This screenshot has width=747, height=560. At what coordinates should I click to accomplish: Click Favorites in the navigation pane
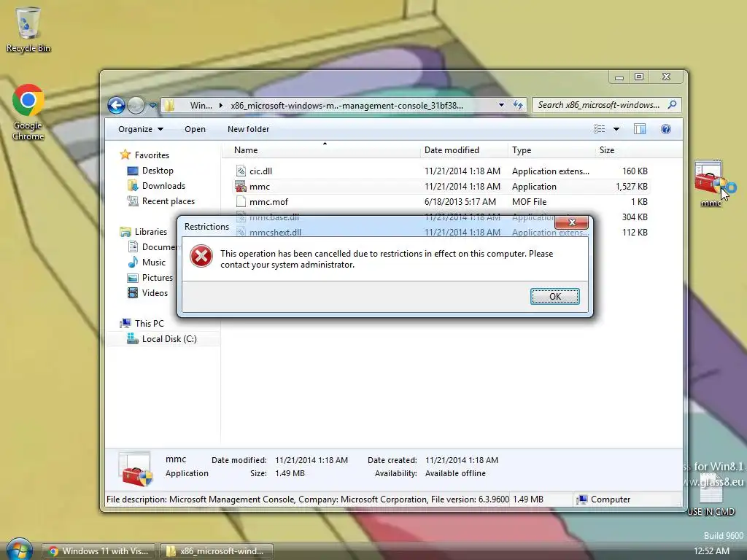coord(152,155)
